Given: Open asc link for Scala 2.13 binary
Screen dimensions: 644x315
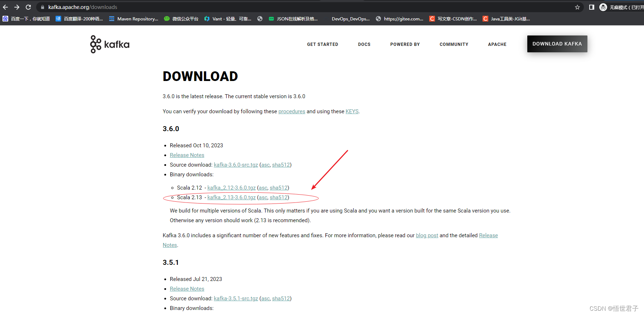Looking at the screenshot, I should (263, 197).
